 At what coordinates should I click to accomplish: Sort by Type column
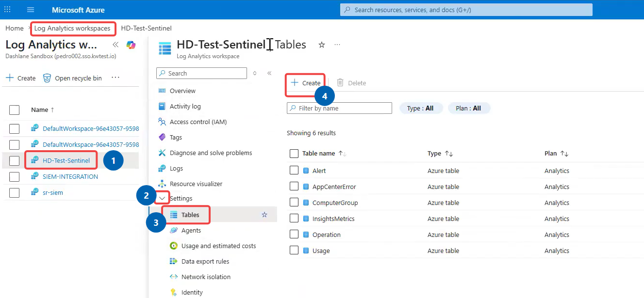click(440, 153)
